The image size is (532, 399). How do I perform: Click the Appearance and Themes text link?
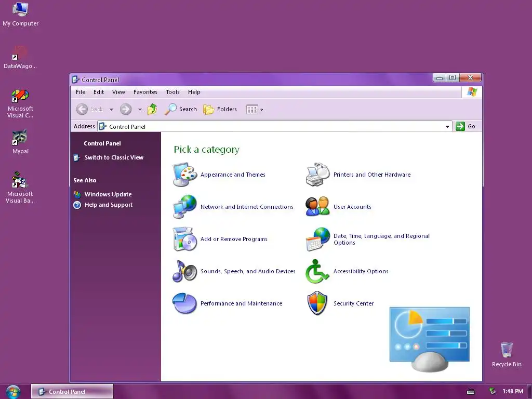coord(233,175)
